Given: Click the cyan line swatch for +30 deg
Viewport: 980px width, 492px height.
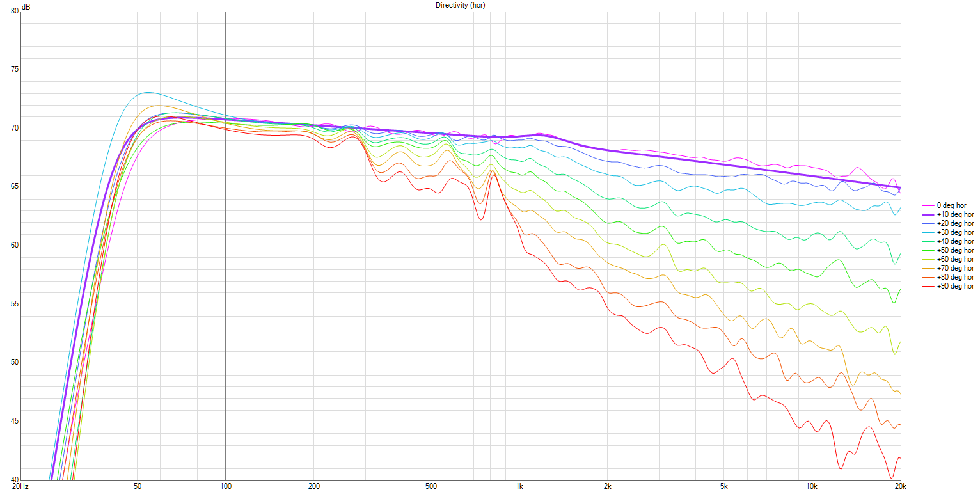Looking at the screenshot, I should coord(928,232).
